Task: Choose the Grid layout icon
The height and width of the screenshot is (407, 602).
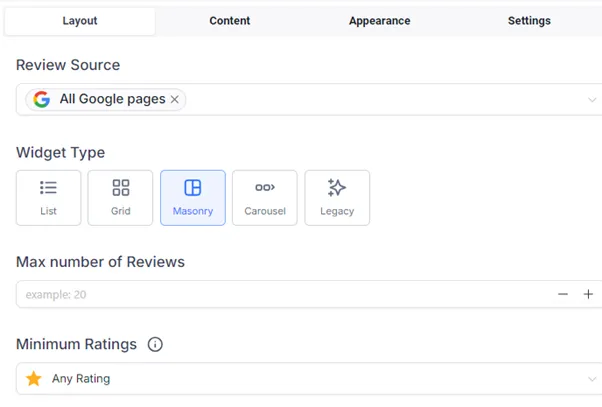Action: [x=121, y=188]
